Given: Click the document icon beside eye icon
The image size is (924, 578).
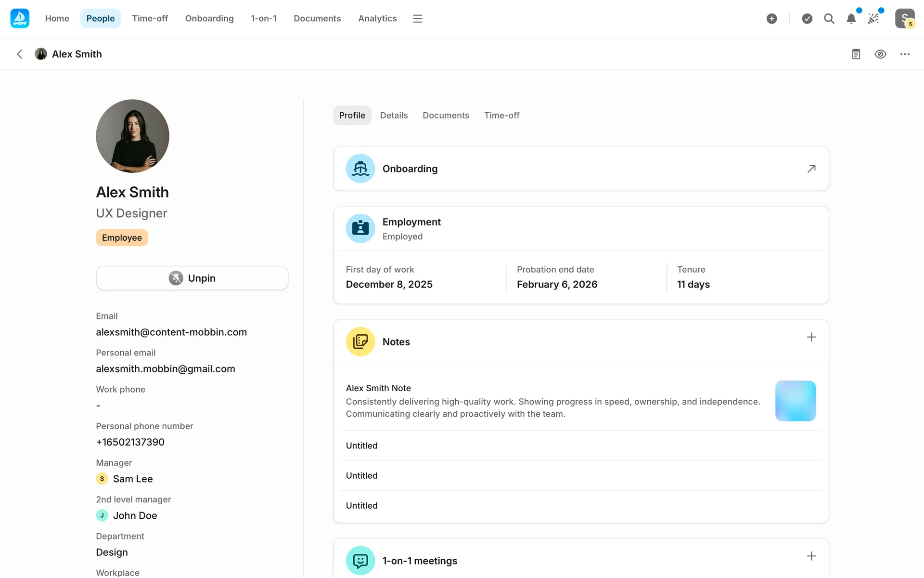Looking at the screenshot, I should point(856,54).
